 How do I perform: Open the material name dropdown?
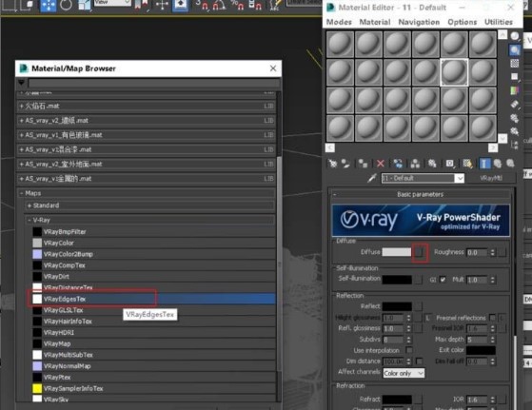(460, 178)
